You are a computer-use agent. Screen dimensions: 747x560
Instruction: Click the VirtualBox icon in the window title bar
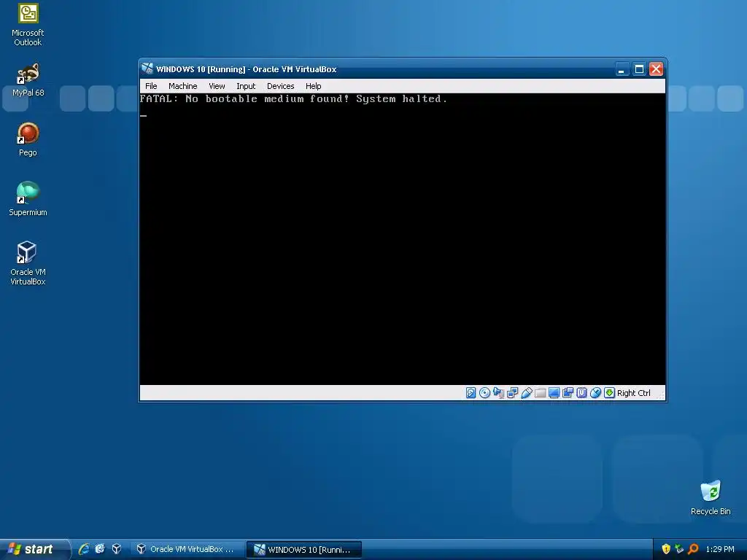tap(147, 69)
